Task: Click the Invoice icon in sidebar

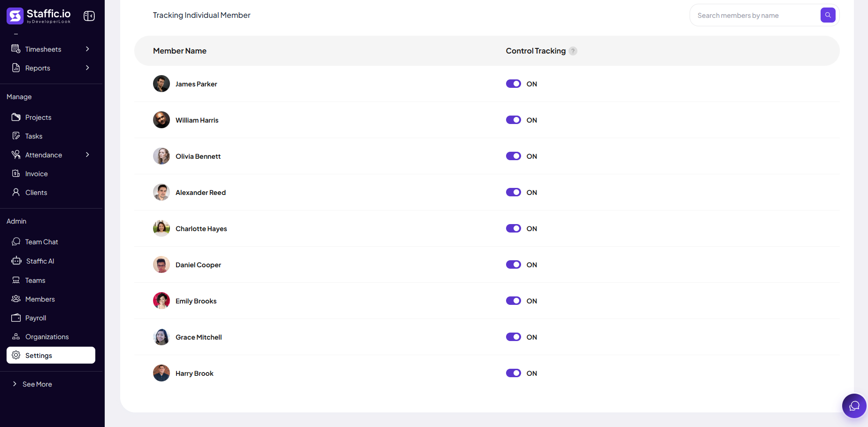Action: pyautogui.click(x=16, y=173)
